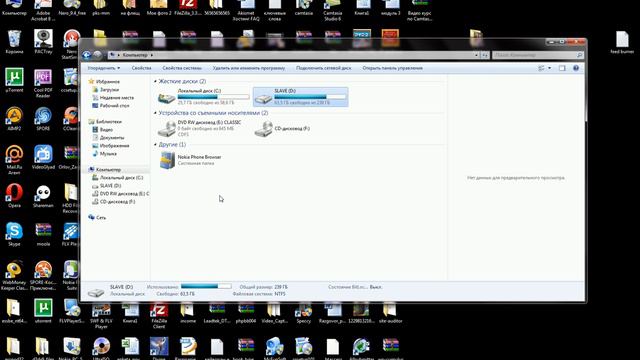Open the Упорядочить dropdown menu

click(104, 68)
